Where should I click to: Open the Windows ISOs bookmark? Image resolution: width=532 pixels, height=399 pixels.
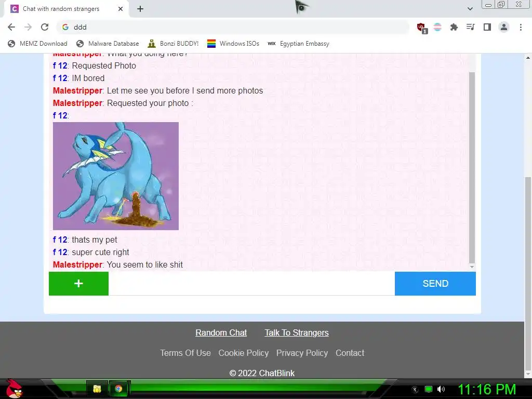tap(233, 44)
